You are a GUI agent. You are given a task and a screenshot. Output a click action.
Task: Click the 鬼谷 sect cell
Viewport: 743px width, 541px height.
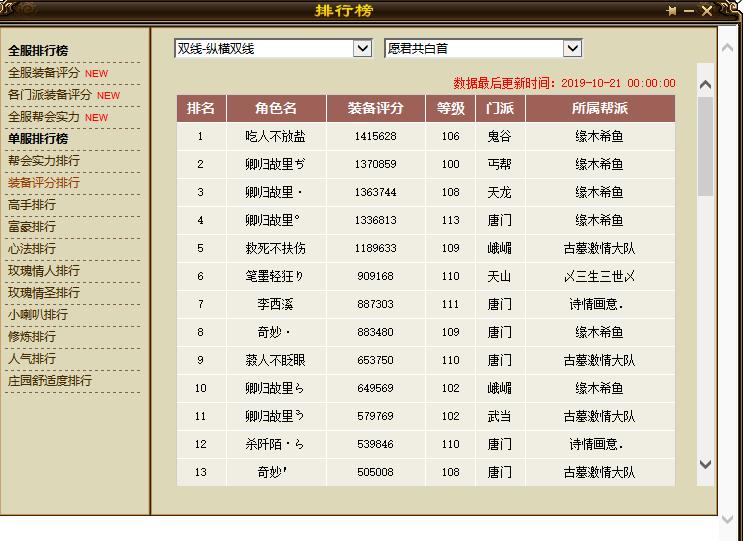coord(499,136)
